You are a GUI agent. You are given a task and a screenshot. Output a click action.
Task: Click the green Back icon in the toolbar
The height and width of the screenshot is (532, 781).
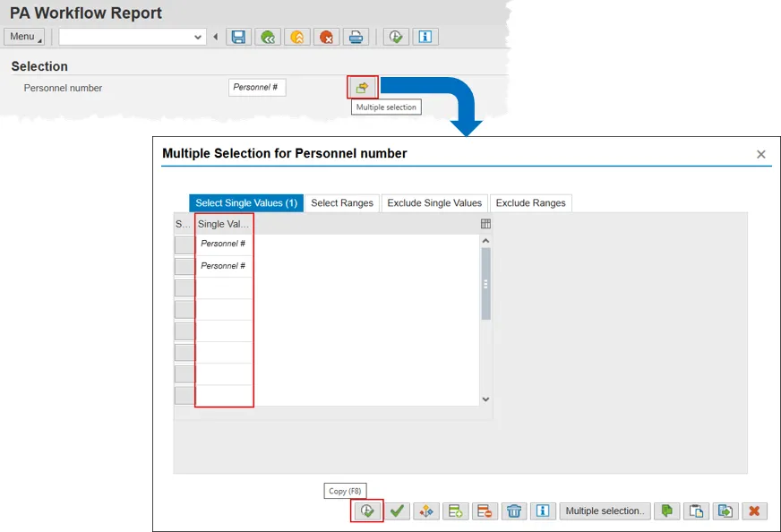coord(268,37)
